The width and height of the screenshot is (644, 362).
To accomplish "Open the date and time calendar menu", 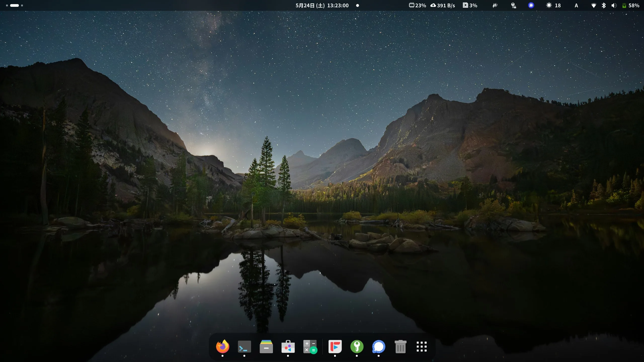I will (x=322, y=5).
